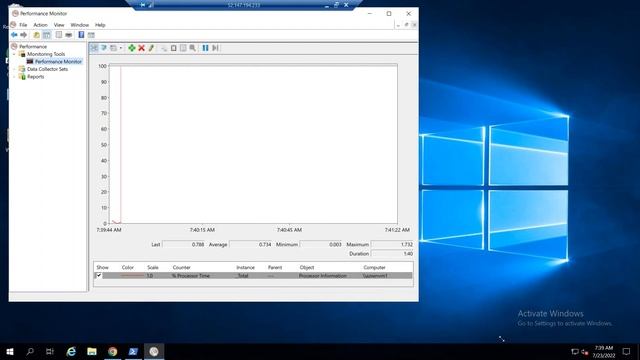The width and height of the screenshot is (640, 360).
Task: Click the Freeze Display pause icon
Action: 205,48
